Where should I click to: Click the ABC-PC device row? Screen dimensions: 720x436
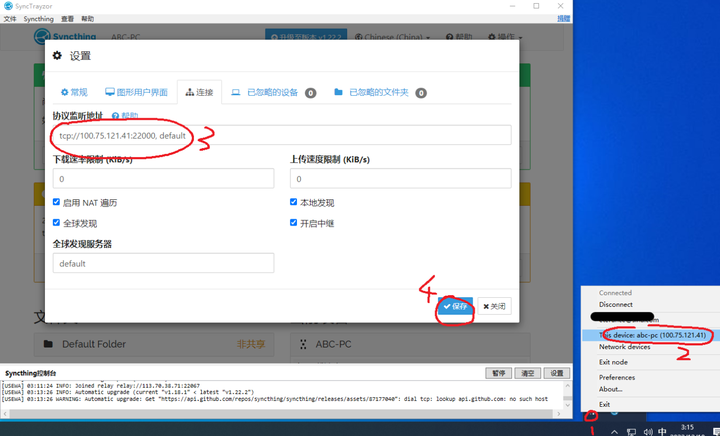coord(411,344)
